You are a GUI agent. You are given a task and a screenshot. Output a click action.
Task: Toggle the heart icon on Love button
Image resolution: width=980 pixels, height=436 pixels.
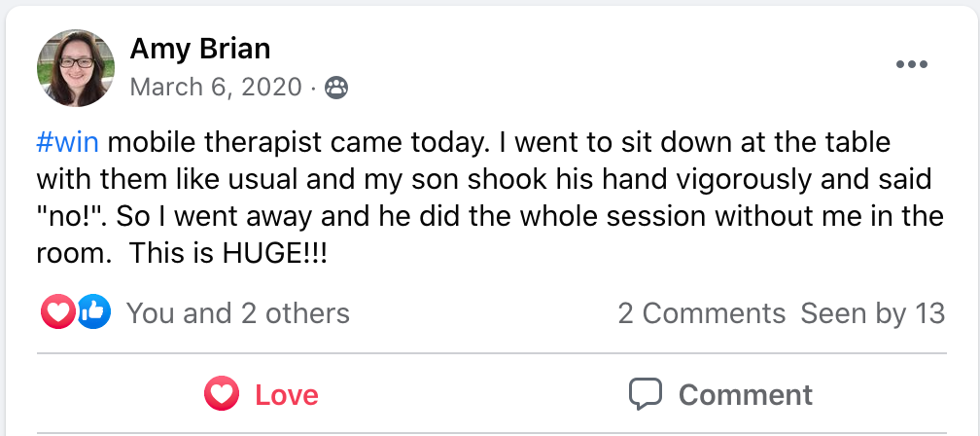tap(222, 394)
